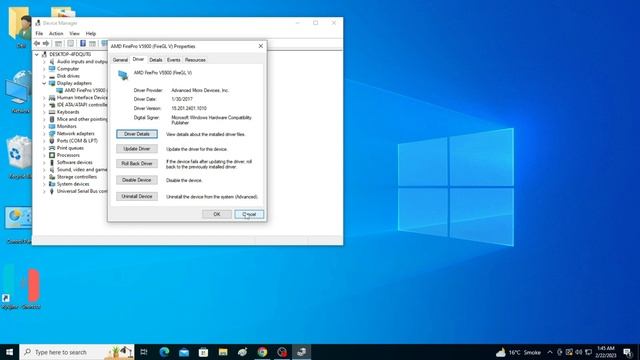Screen dimensions: 640x360
Task: Click the Disk drives icon in the tree
Action: click(52, 76)
